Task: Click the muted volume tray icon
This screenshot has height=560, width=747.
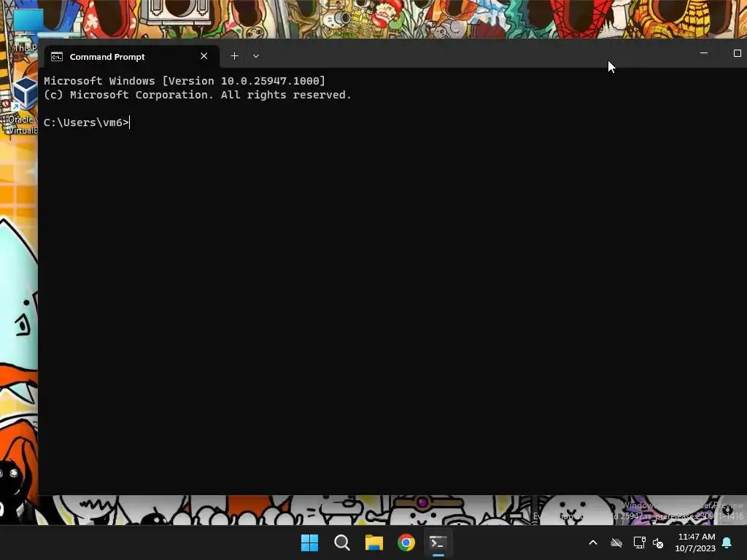Action: pos(658,542)
